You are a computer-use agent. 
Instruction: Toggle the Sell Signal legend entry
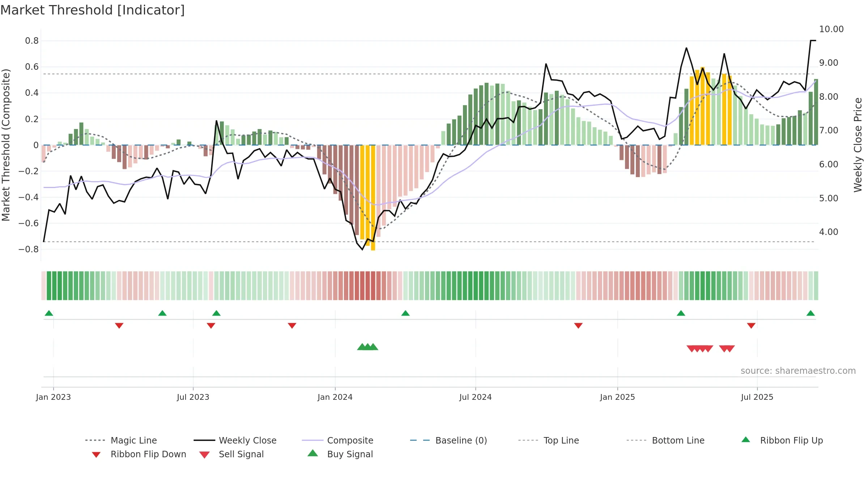pos(231,454)
